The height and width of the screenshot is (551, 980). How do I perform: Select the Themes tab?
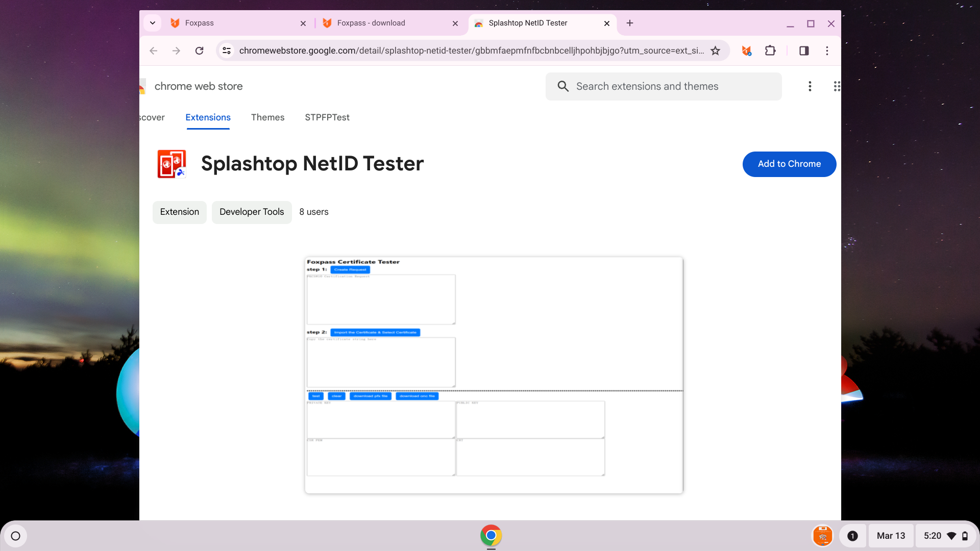click(x=267, y=117)
